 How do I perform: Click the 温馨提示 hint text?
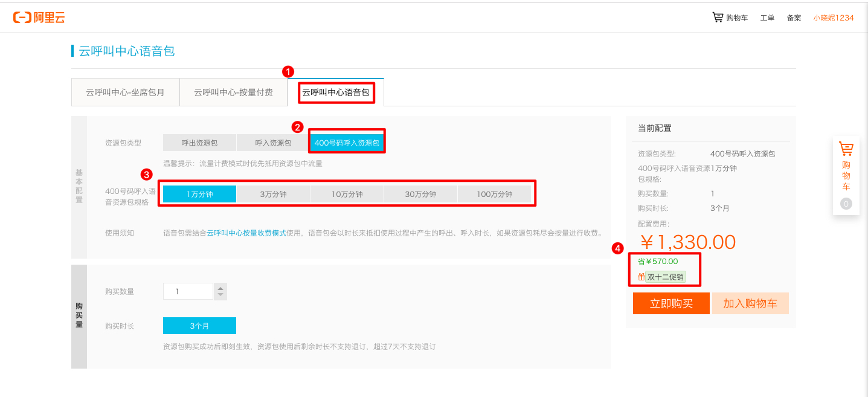tap(243, 163)
